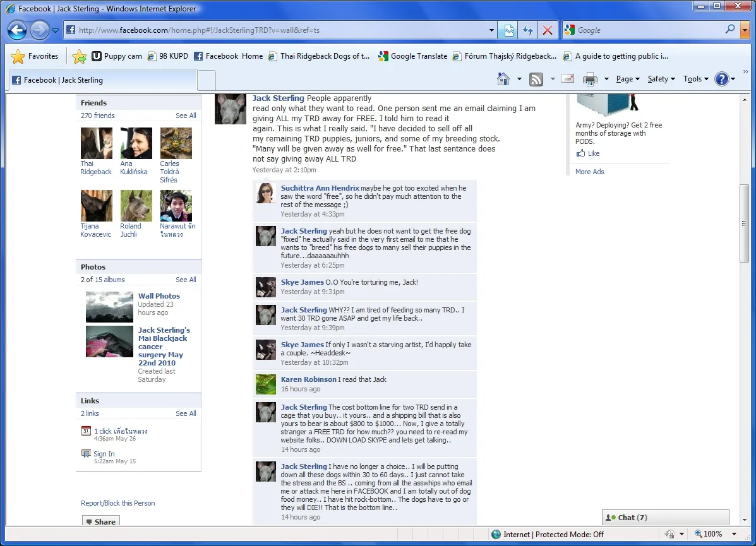This screenshot has width=756, height=546.
Task: Open the Home page icon in command bar
Action: pyautogui.click(x=503, y=79)
